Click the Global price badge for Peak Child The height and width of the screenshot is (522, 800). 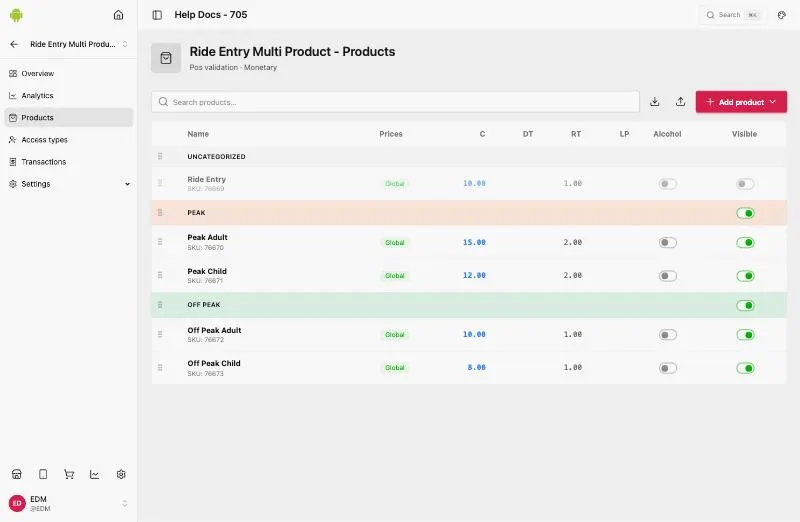pos(395,276)
